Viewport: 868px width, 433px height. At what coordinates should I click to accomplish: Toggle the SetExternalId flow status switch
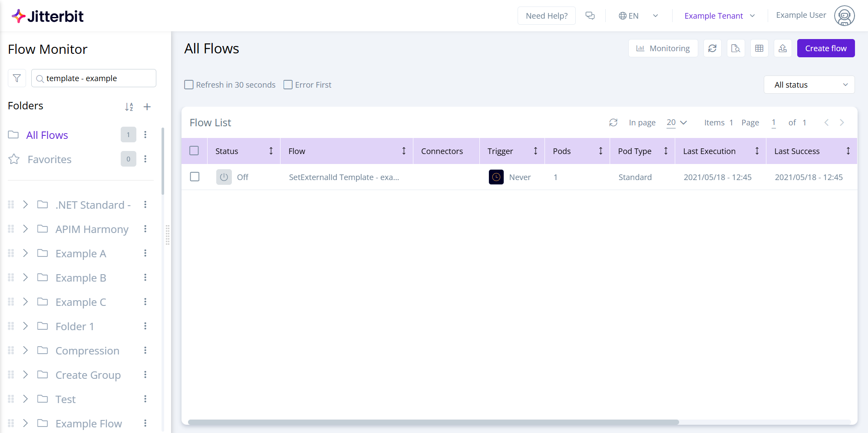point(224,177)
